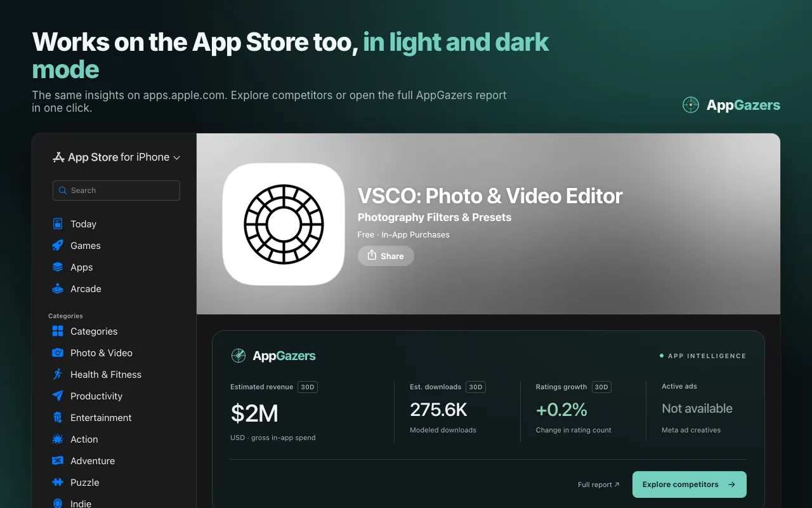812x508 pixels.
Task: Select Entertainment category label
Action: [x=101, y=417]
